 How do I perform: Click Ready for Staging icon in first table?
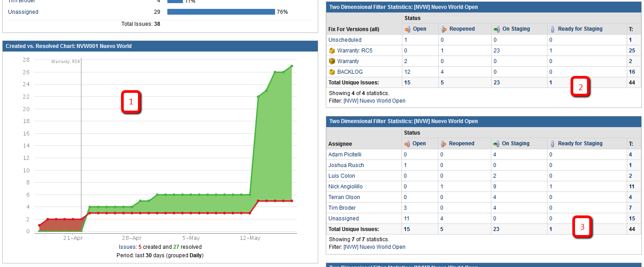tap(553, 29)
